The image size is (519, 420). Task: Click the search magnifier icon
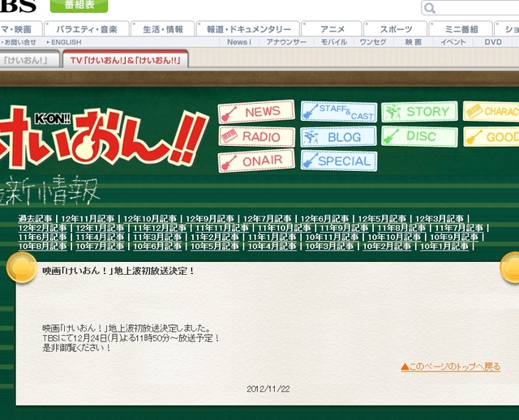tap(430, 8)
